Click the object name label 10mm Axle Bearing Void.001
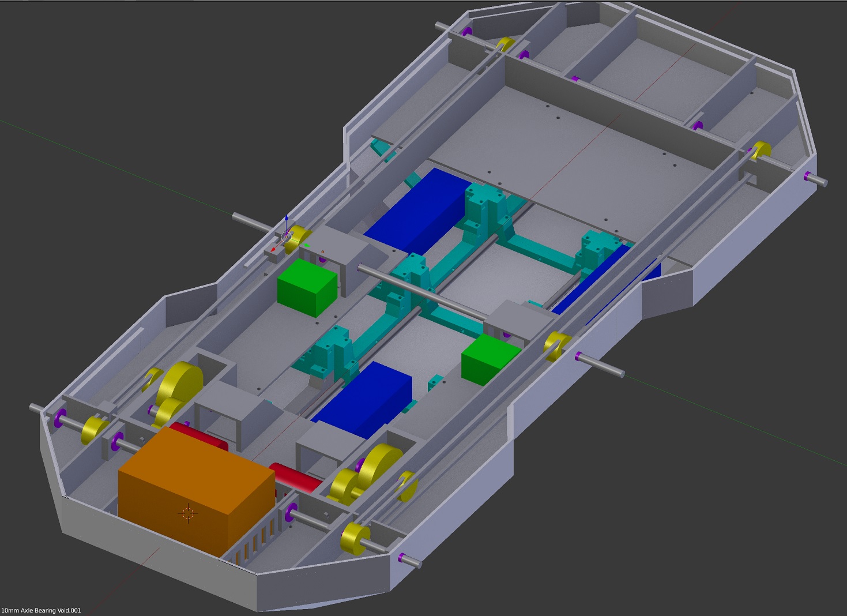 (x=41, y=610)
